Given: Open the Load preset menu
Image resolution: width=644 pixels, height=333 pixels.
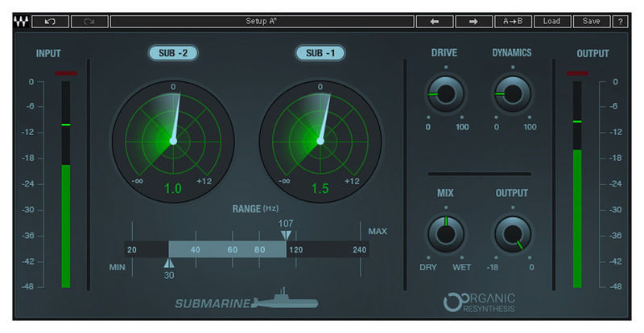Looking at the screenshot, I should [552, 22].
